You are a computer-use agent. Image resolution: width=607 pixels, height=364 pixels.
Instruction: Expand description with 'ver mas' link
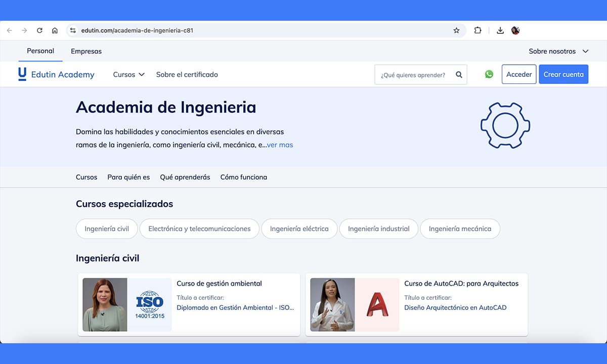tap(280, 145)
